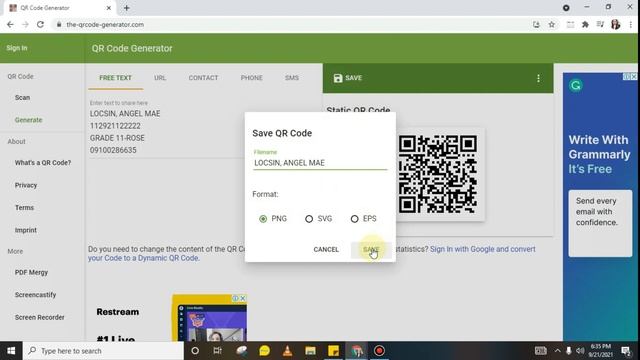Image resolution: width=640 pixels, height=360 pixels.
Task: Reload the page
Action: click(40, 24)
